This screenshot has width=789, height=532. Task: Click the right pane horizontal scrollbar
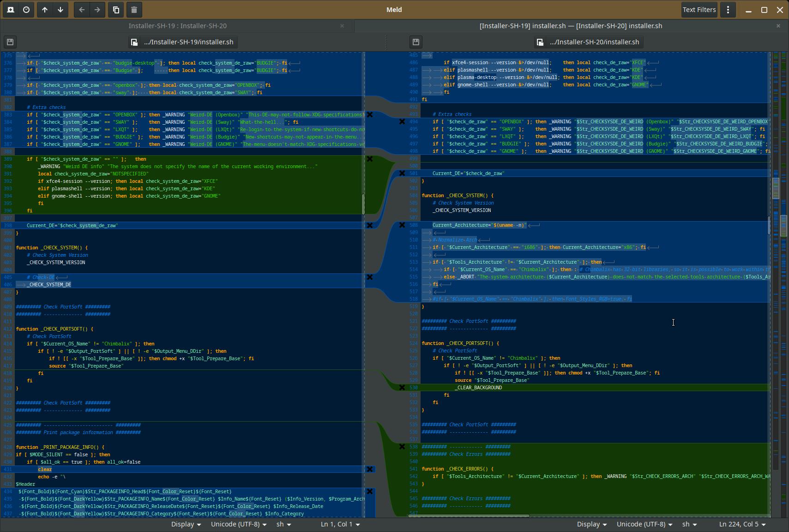pyautogui.click(x=469, y=516)
